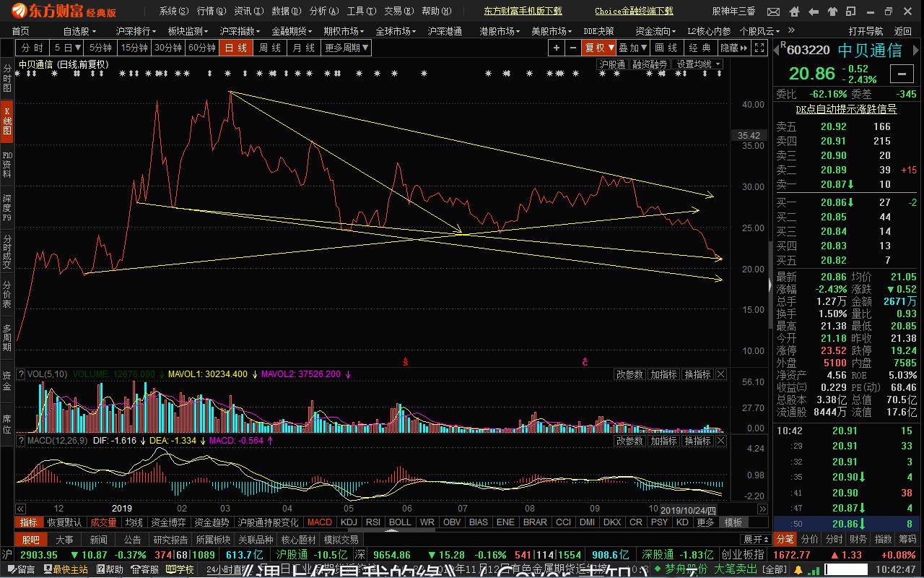Click the side panel collapse handle
Image resolution: width=924 pixels, height=578 pixels.
[x=770, y=285]
